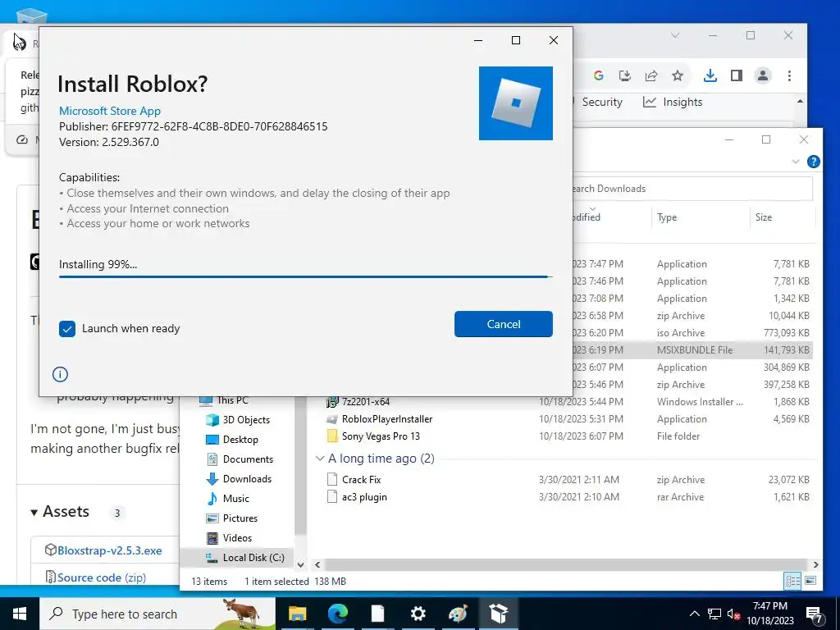The height and width of the screenshot is (630, 840).
Task: Select the Crack Fix archive
Action: (x=362, y=479)
